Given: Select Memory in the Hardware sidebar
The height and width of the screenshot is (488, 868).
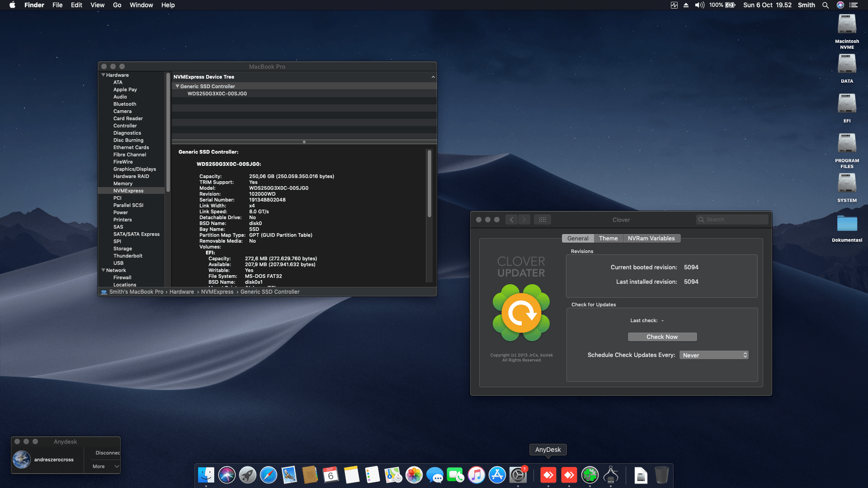Looking at the screenshot, I should coord(123,183).
